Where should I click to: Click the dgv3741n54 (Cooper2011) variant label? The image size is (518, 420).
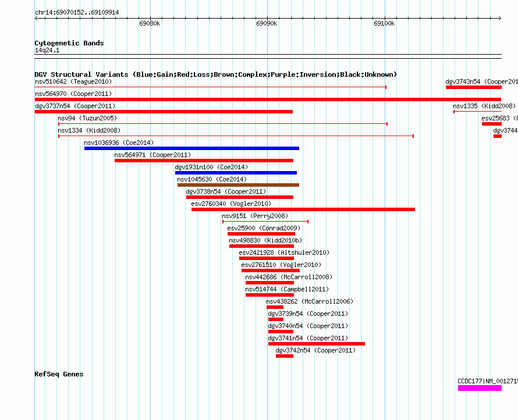(308, 338)
